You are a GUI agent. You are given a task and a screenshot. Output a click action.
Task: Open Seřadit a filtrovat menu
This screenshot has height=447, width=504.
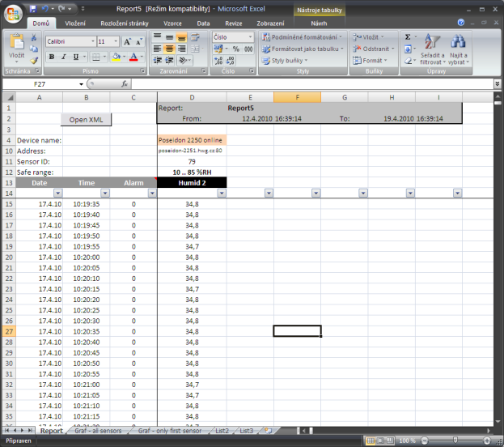tap(433, 49)
